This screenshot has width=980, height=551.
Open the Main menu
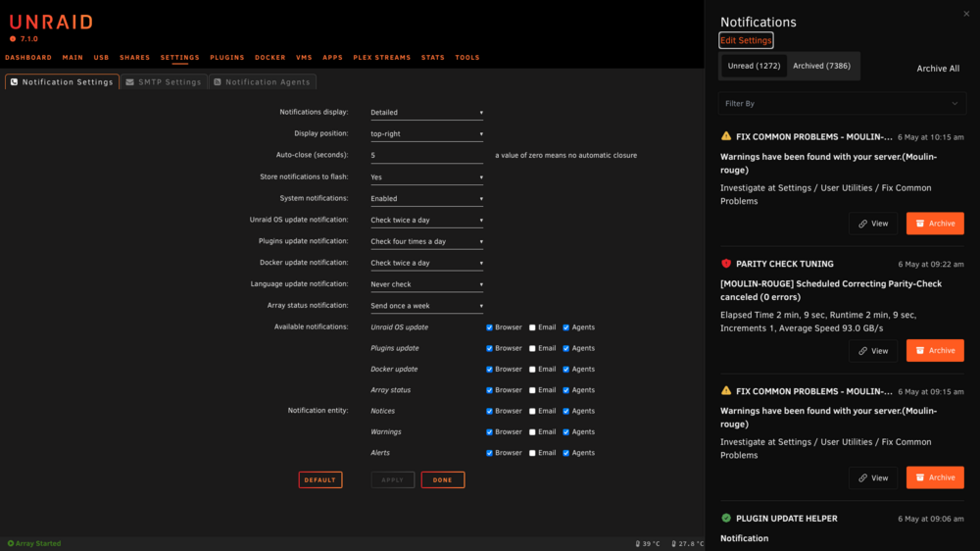tap(73, 58)
